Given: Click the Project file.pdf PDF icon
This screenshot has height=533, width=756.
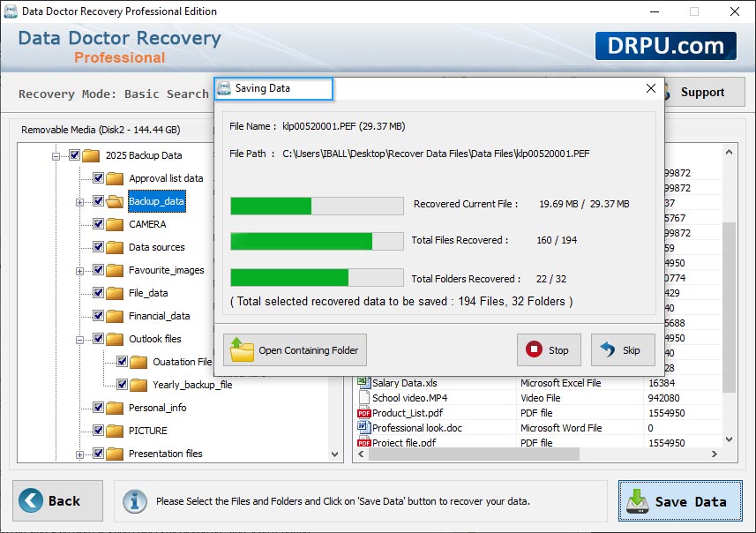Looking at the screenshot, I should pyautogui.click(x=363, y=442).
